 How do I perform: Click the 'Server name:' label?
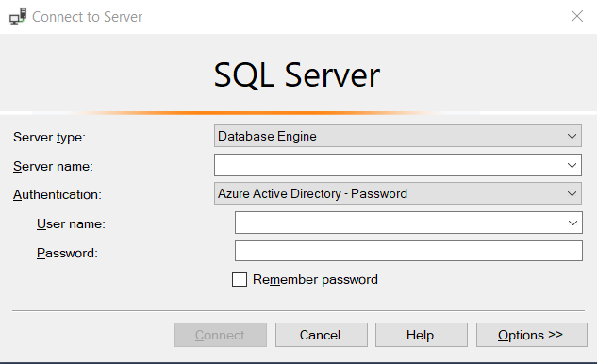pyautogui.click(x=54, y=166)
